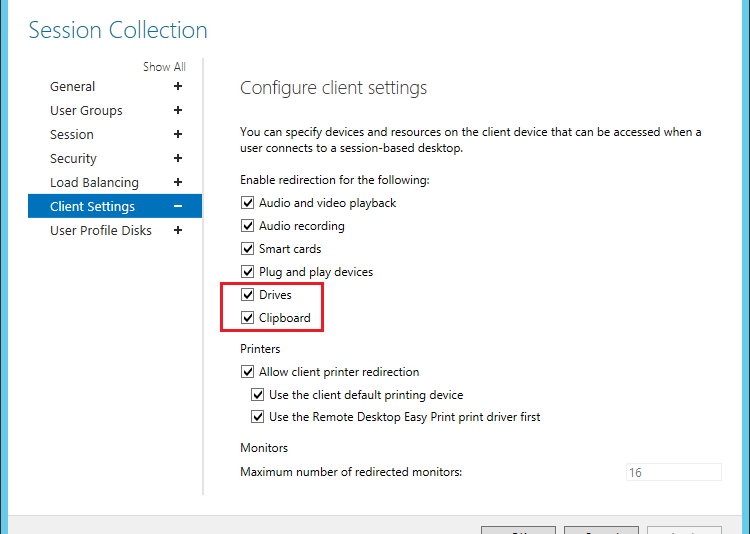Toggle Use the client default printing device
750x534 pixels.
pos(258,395)
